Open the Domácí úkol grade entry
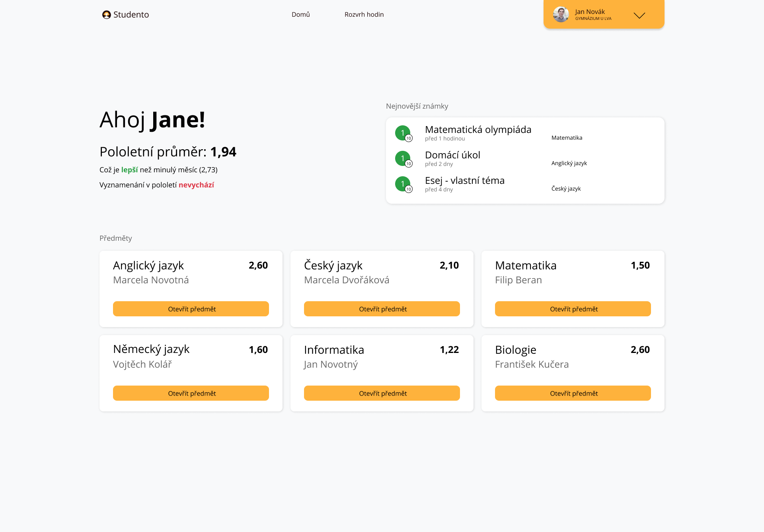 click(x=452, y=155)
